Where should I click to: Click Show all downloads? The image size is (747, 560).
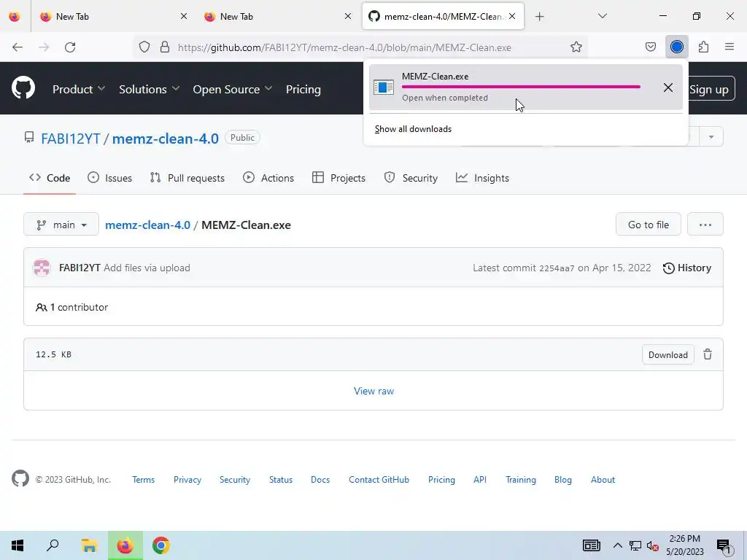pyautogui.click(x=413, y=129)
